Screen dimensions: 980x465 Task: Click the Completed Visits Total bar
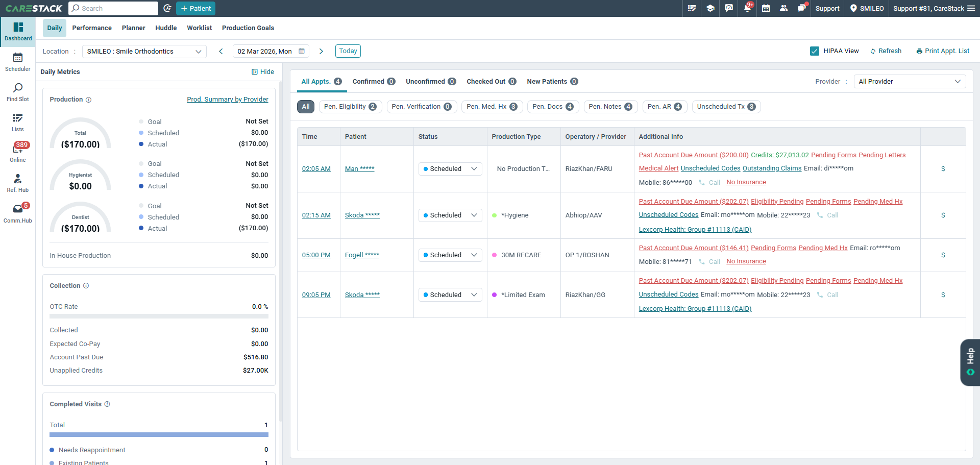tap(159, 435)
